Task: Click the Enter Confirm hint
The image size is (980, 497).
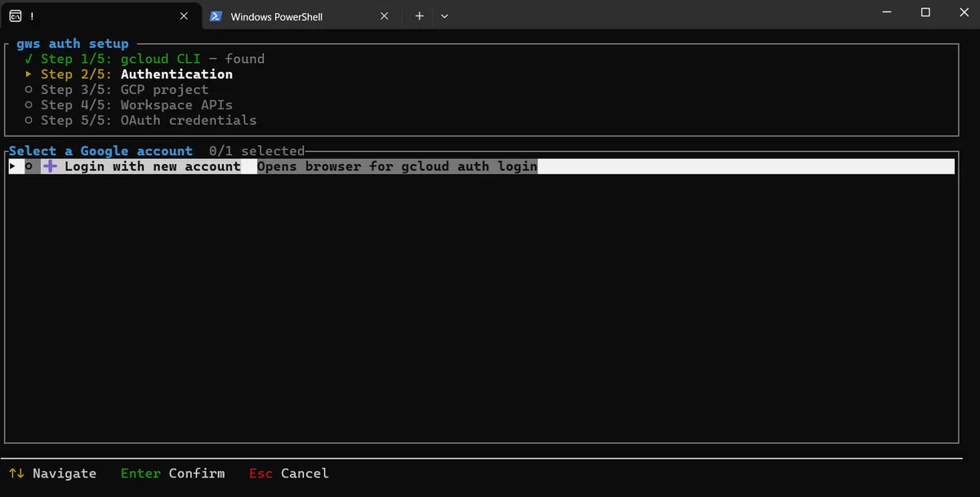Action: pyautogui.click(x=172, y=473)
